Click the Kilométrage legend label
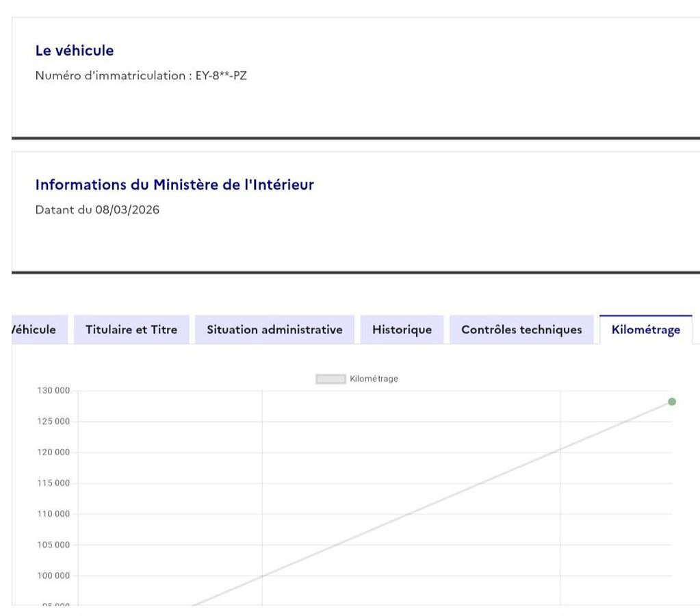The image size is (700, 616). pyautogui.click(x=374, y=378)
